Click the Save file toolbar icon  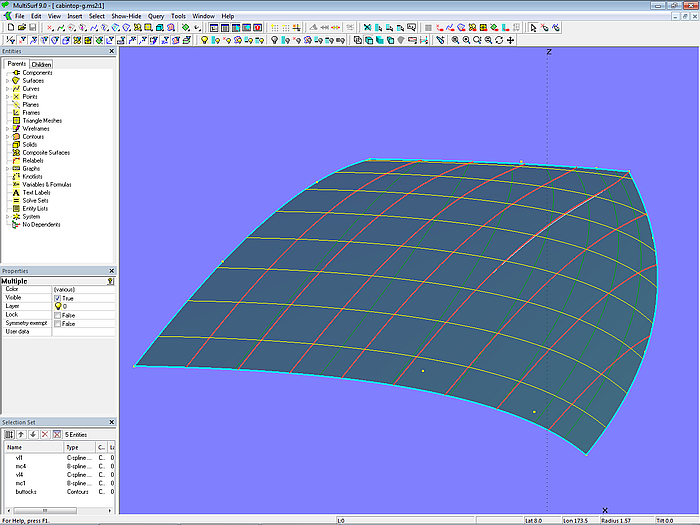[x=32, y=28]
